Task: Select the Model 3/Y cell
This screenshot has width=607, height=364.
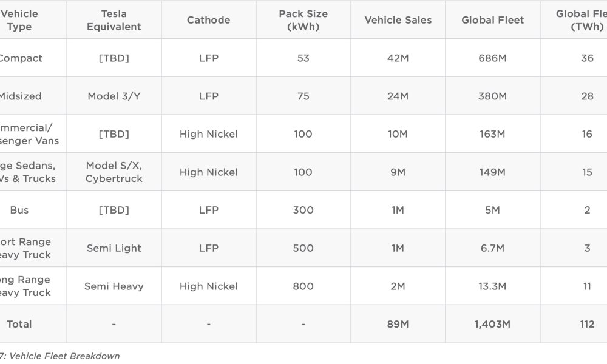Action: (114, 96)
